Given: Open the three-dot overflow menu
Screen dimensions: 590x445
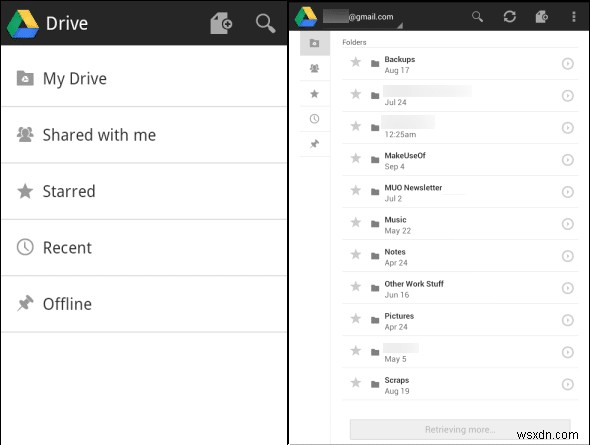Looking at the screenshot, I should point(573,17).
